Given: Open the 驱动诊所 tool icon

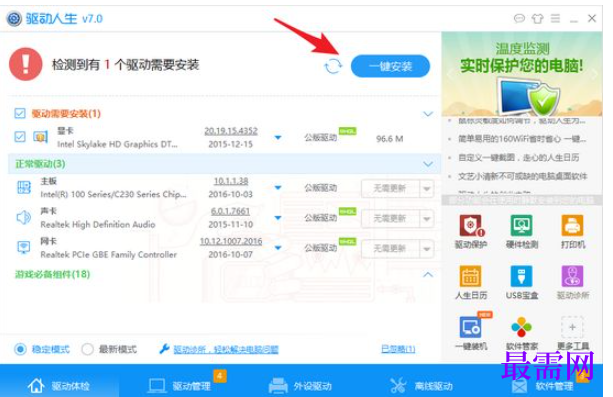Looking at the screenshot, I should (573, 282).
